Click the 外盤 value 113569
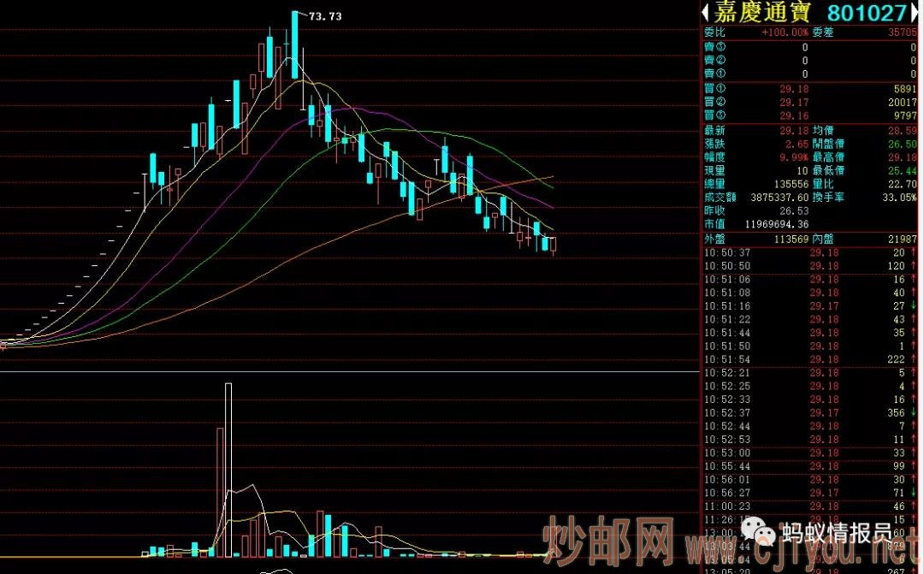 [791, 240]
